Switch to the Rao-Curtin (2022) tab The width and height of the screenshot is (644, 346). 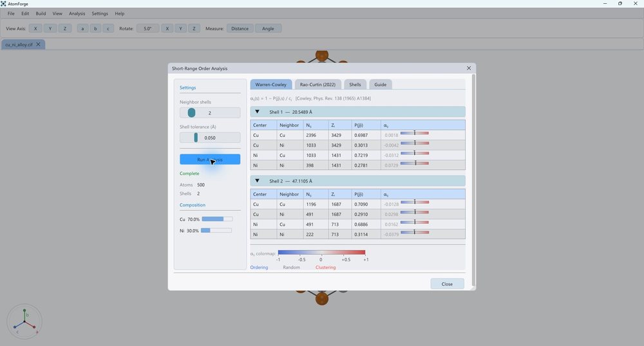point(317,84)
